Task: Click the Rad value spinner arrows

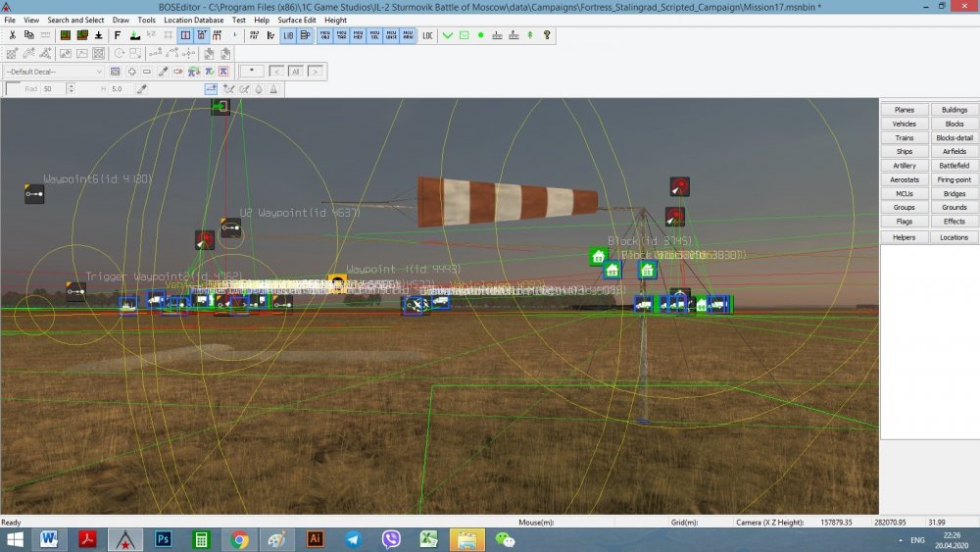Action: point(71,89)
